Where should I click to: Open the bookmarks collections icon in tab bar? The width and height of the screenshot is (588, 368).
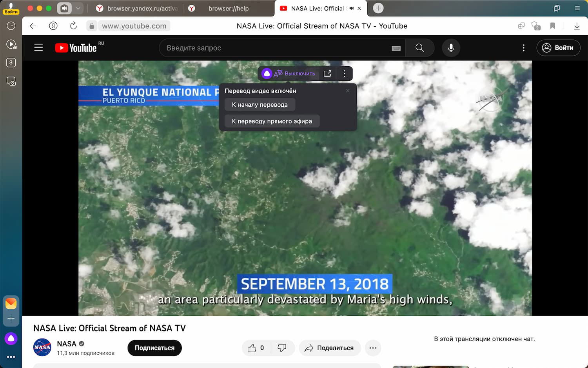click(557, 8)
